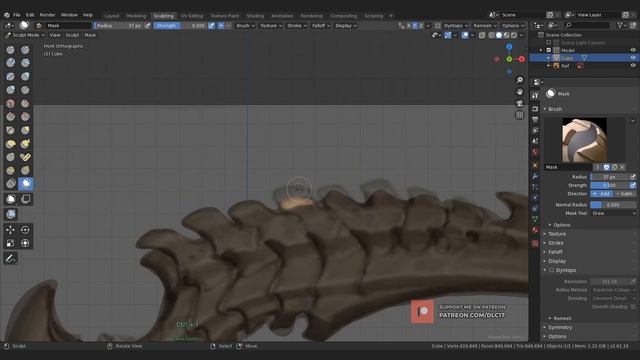
Task: Click the Mask brush preview thumbnail
Action: tap(584, 140)
